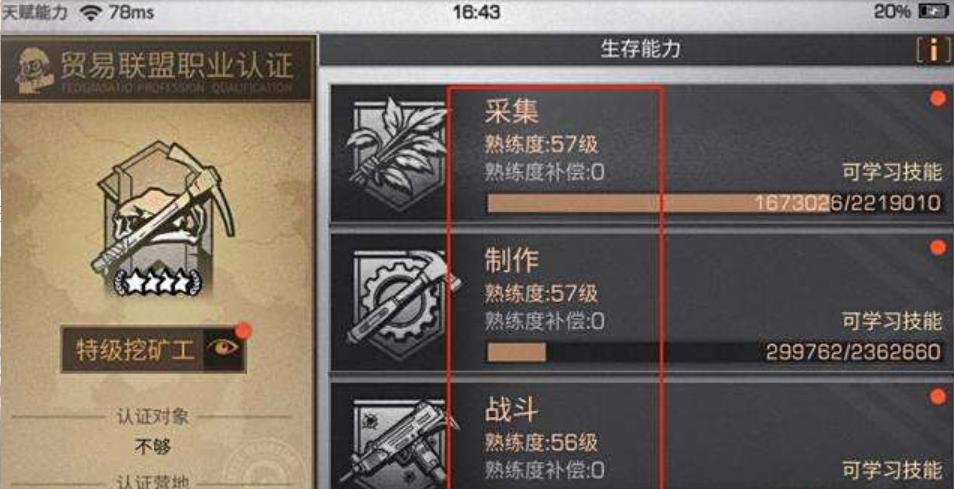954x489 pixels.
Task: Expand 可学习技能 in the 战斗 row
Action: (893, 470)
